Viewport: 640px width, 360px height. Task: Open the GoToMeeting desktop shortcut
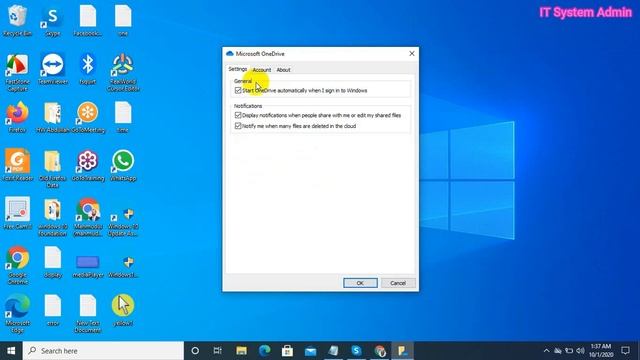88,117
